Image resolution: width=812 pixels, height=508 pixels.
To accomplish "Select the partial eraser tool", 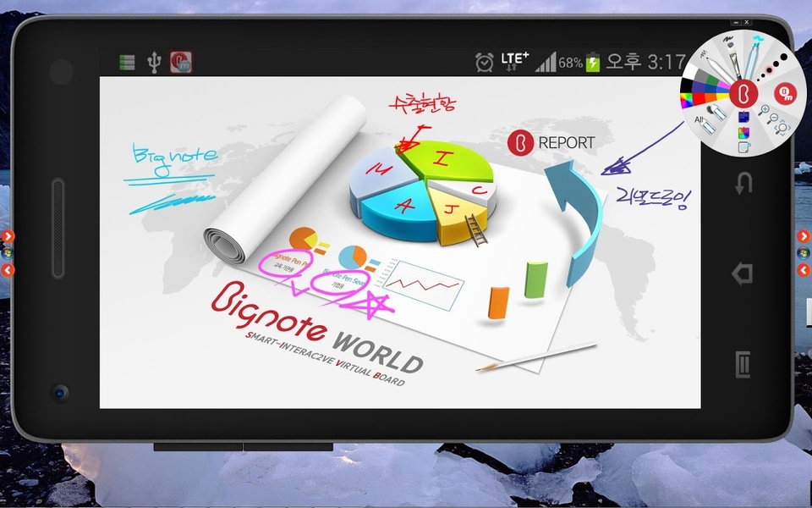I will point(716,112).
